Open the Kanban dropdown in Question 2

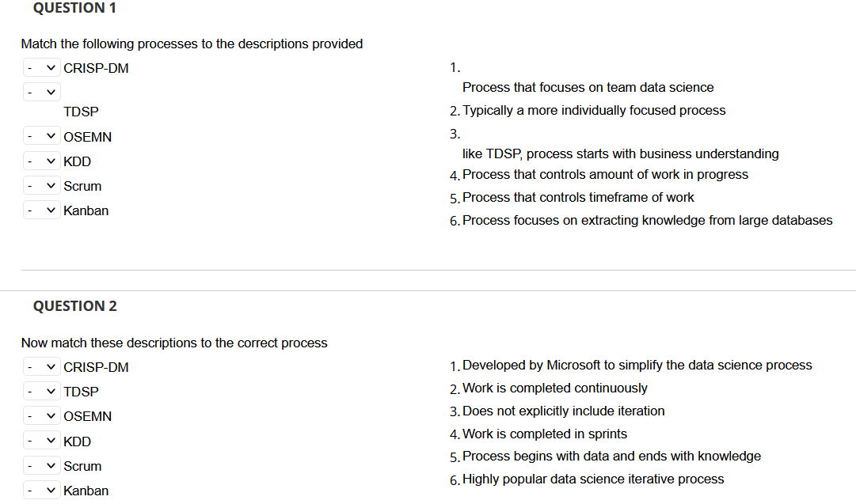[41, 490]
